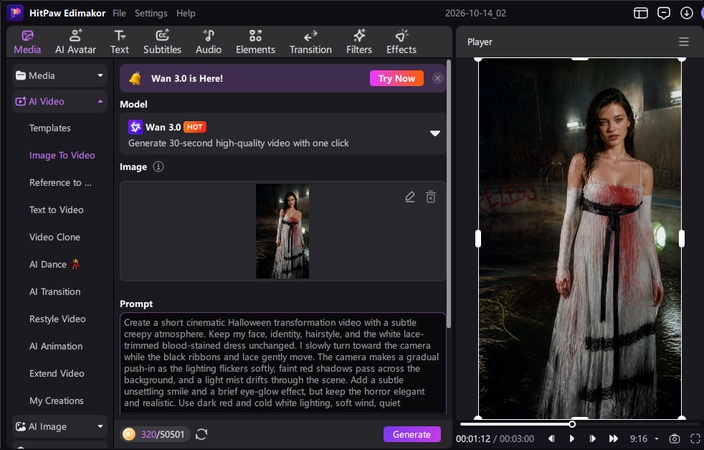Open the Player hamburger menu

(x=684, y=42)
